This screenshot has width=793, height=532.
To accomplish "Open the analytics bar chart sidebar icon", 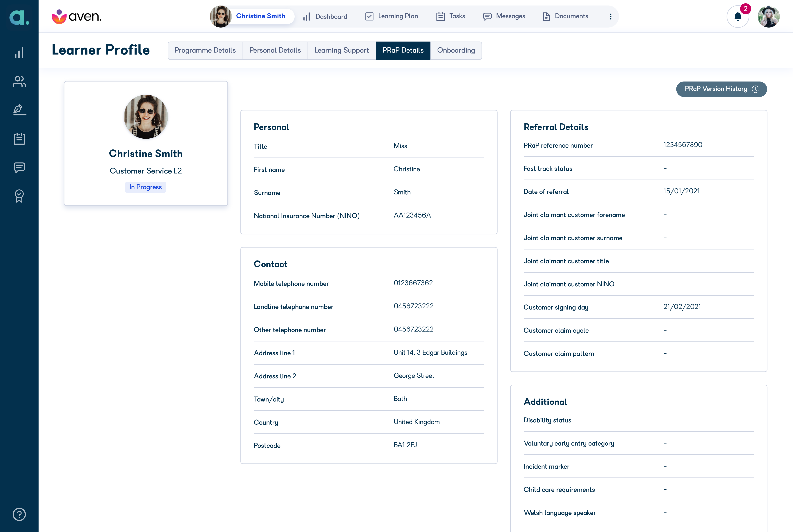I will (19, 53).
